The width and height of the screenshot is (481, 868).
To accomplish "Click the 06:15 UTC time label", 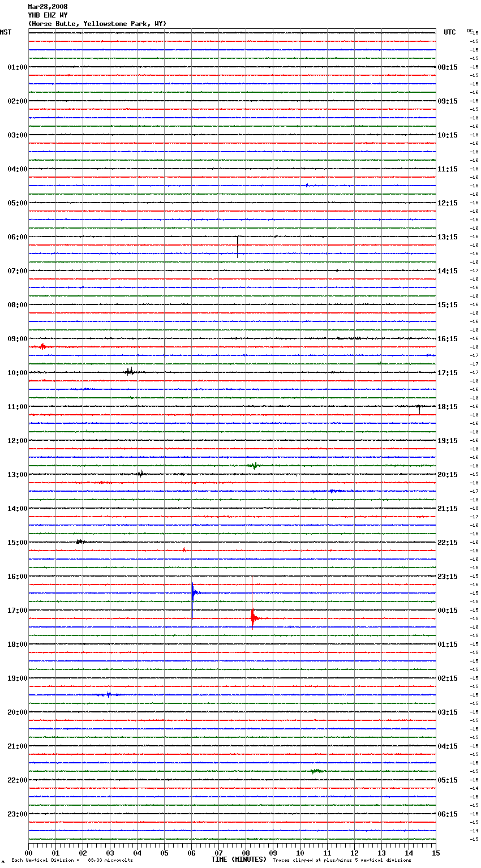I will pyautogui.click(x=448, y=814).
